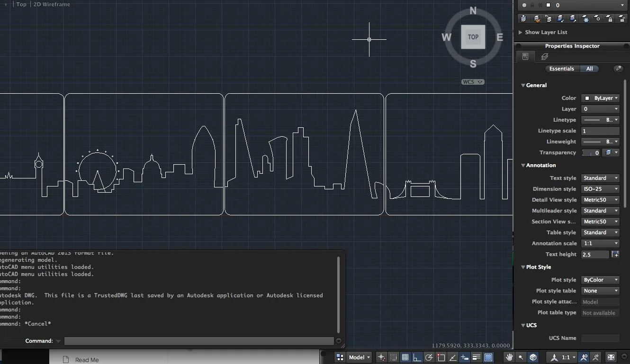Switch to the Essentials tab in Properties
Image resolution: width=630 pixels, height=364 pixels.
[562, 69]
